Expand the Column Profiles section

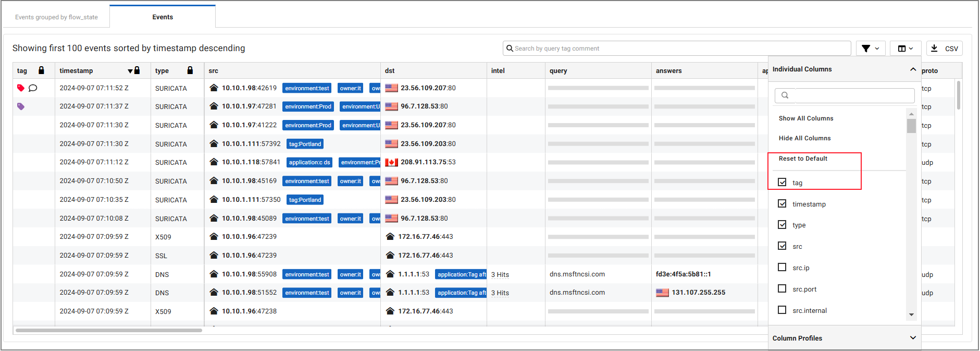coord(913,338)
